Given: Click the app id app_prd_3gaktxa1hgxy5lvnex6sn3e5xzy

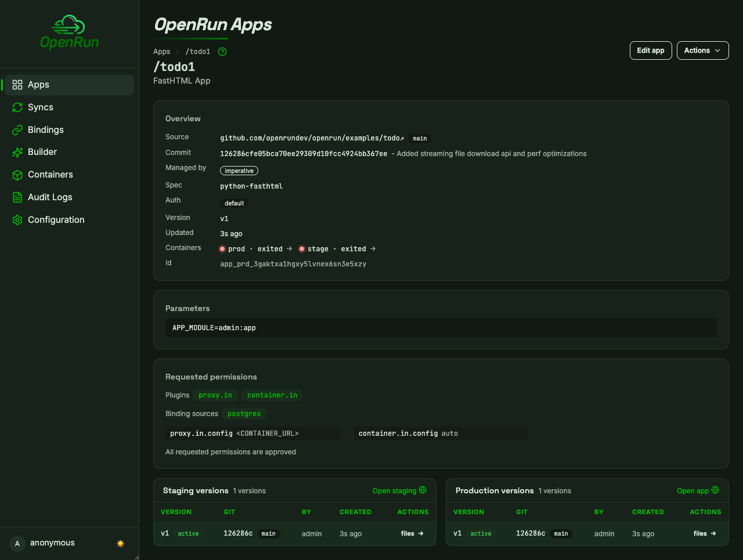Looking at the screenshot, I should coord(293,263).
